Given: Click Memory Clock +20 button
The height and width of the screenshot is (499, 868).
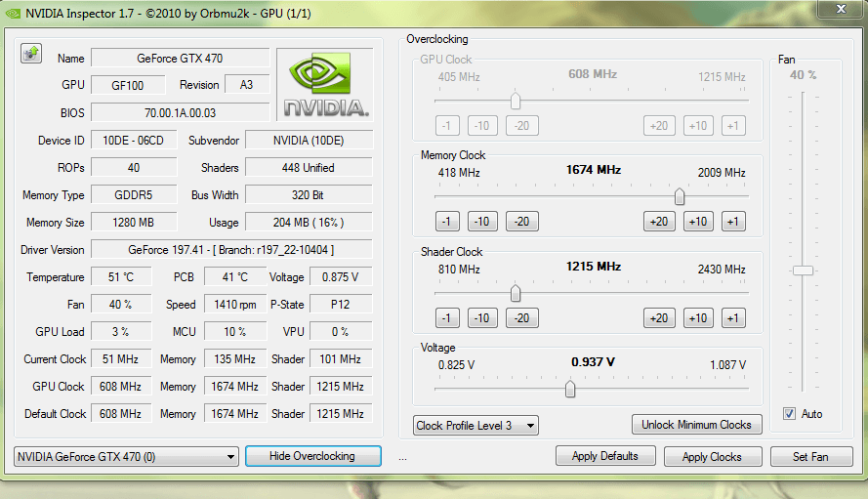Looking at the screenshot, I should 659,222.
